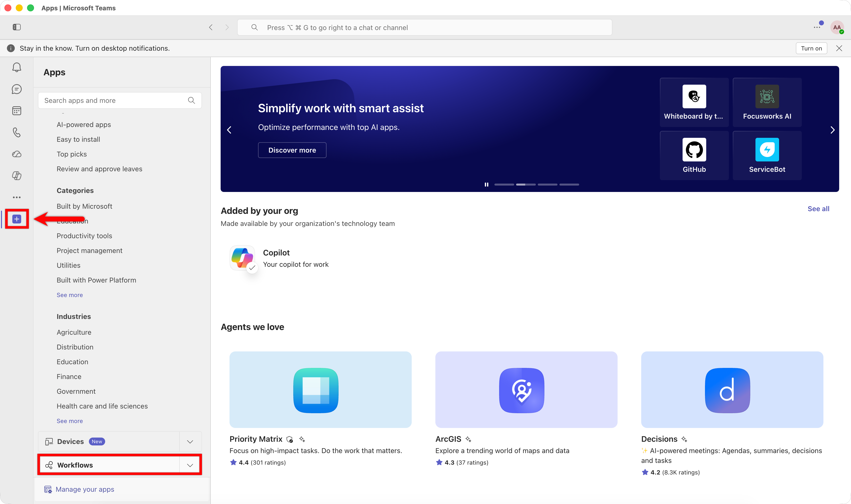Select Utilities category

tap(68, 266)
